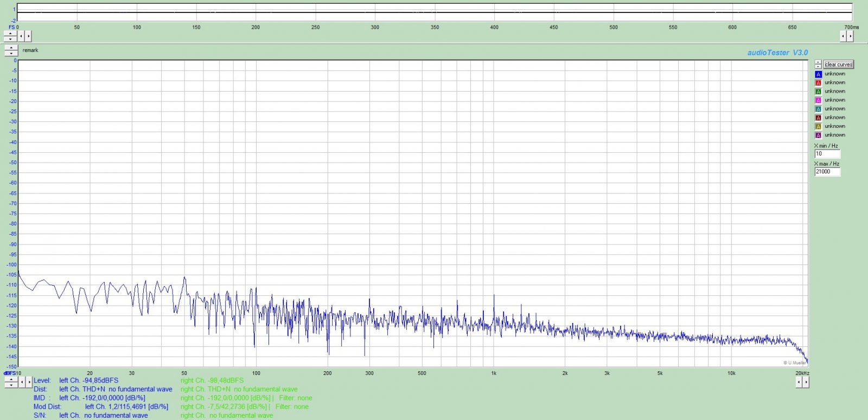
Task: Click the 700ms time axis label
Action: tap(852, 27)
